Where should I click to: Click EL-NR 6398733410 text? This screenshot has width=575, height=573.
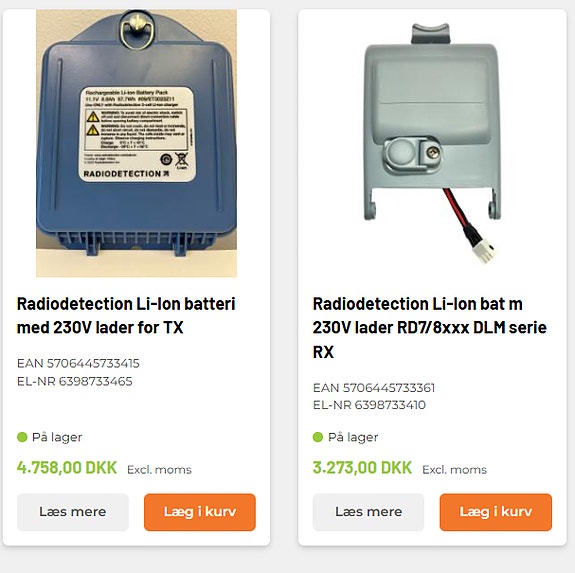pos(369,405)
